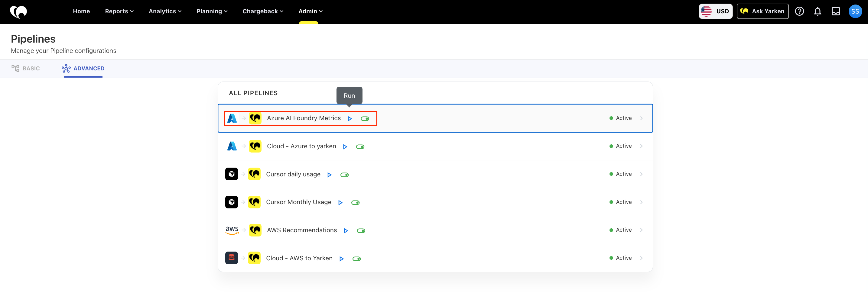The image size is (868, 299).
Task: Click the Yarken destination icon for Cloud - AWS to Yarken
Action: pyautogui.click(x=254, y=258)
